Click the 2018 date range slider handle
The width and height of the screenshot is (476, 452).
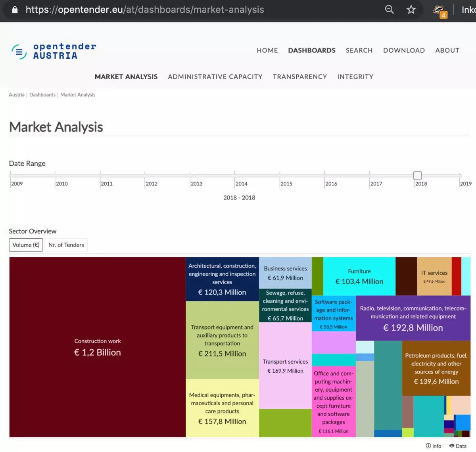coord(418,175)
